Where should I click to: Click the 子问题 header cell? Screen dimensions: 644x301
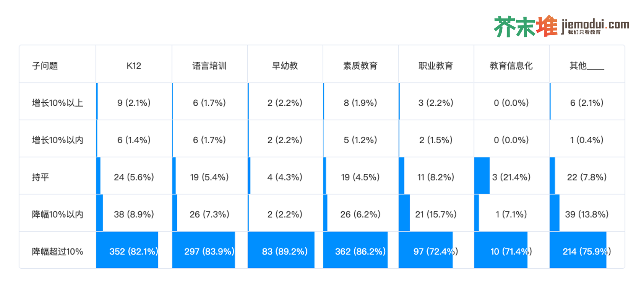(x=45, y=66)
